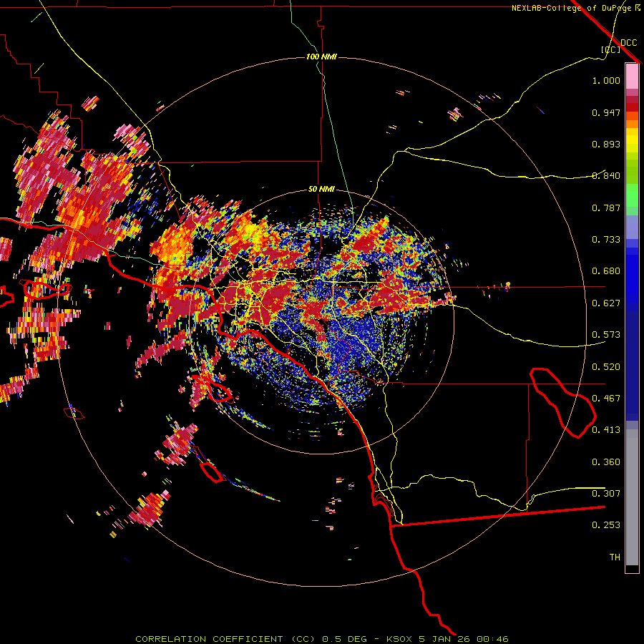Click the 0.520 scale value

coord(606,367)
